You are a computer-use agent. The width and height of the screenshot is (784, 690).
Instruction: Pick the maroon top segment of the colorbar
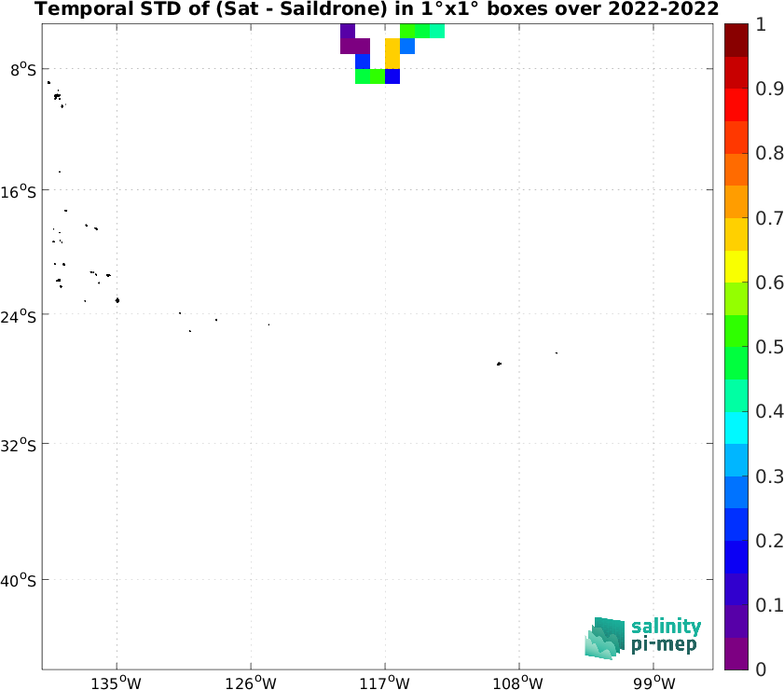(736, 40)
